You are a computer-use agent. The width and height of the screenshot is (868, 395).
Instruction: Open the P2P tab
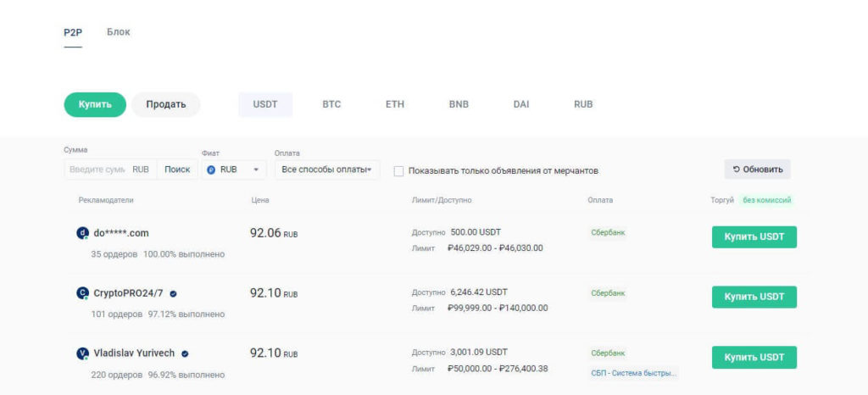(x=73, y=32)
